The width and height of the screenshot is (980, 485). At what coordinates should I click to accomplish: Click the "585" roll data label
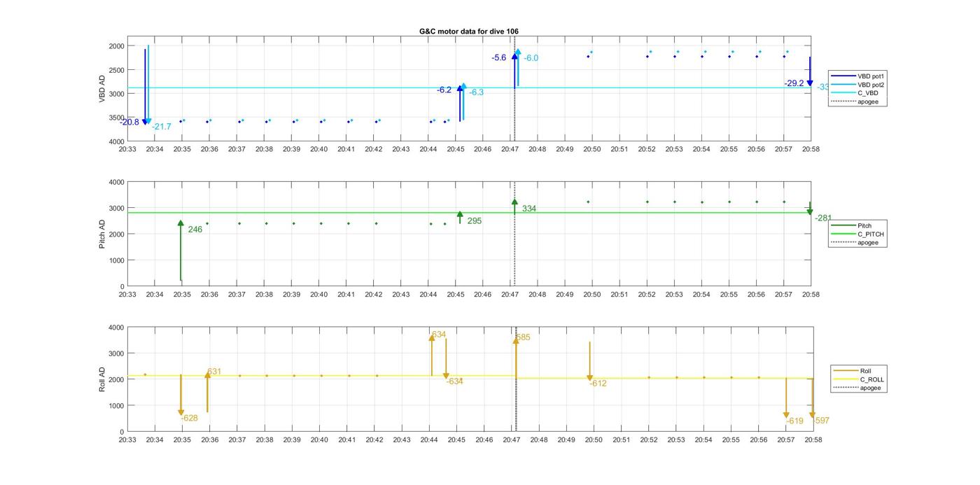(x=524, y=337)
